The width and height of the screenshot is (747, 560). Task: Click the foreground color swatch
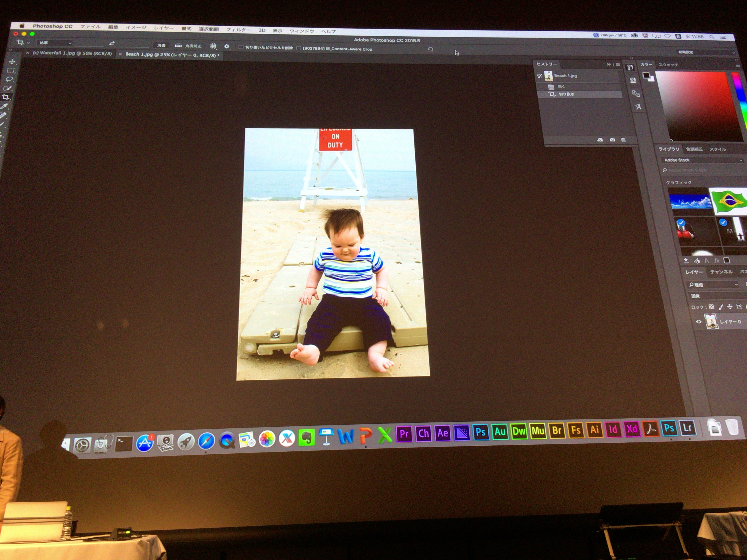click(x=646, y=75)
